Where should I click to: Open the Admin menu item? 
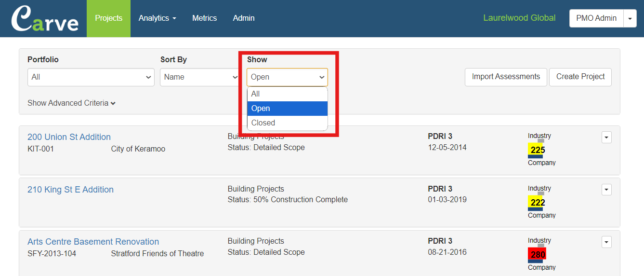244,18
